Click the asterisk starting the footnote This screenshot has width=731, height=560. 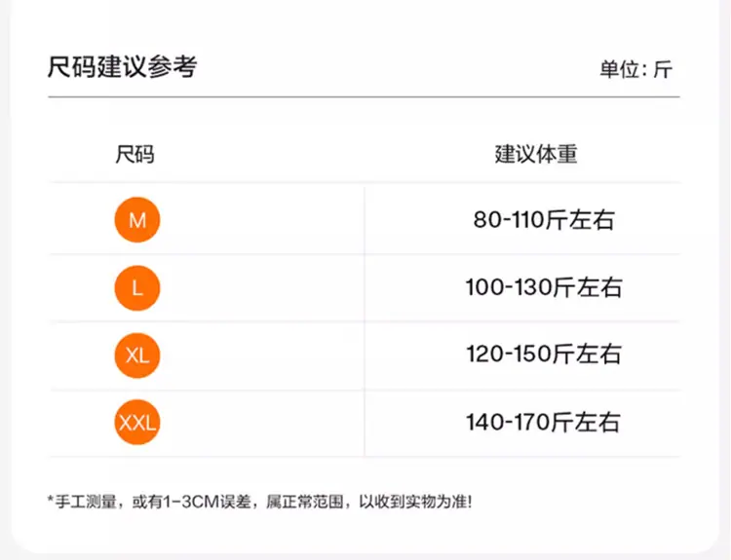coord(50,502)
